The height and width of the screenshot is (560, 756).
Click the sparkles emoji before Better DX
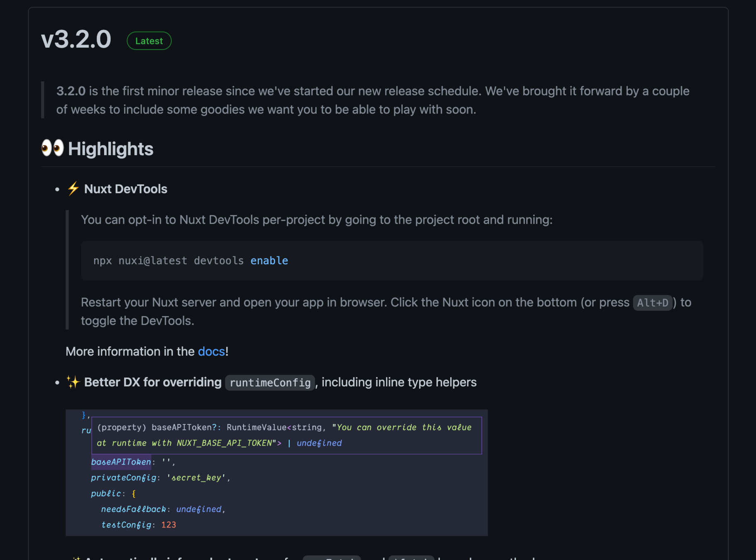tap(73, 382)
